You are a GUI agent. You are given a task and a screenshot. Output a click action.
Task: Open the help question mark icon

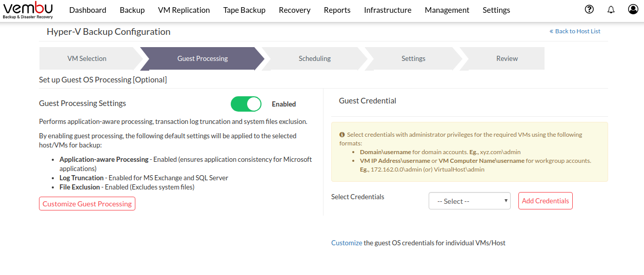tap(589, 9)
